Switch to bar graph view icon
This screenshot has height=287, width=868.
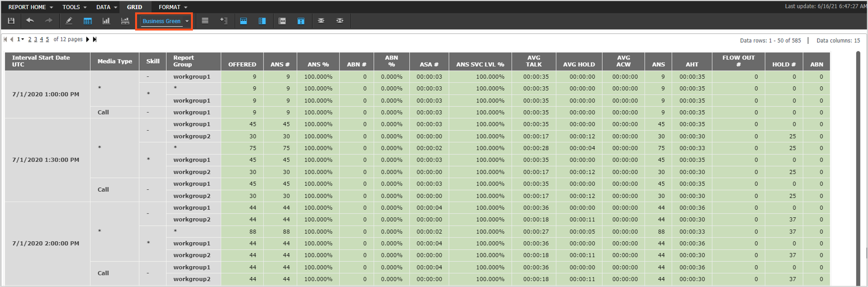click(x=106, y=21)
